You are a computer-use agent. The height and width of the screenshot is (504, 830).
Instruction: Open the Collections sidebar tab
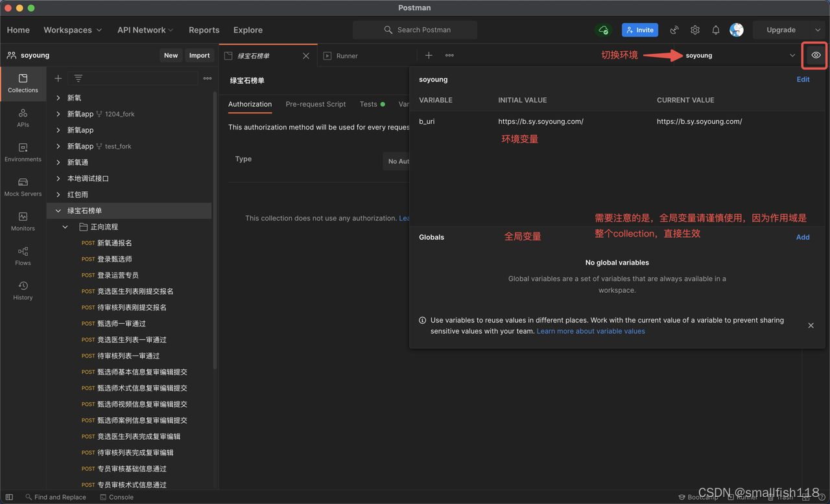23,84
